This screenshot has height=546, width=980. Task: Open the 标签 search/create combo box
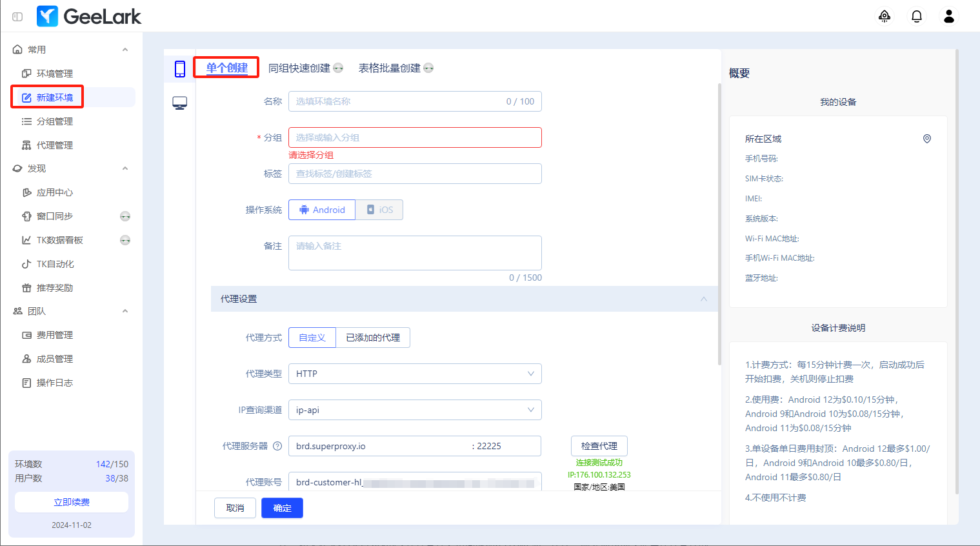415,174
